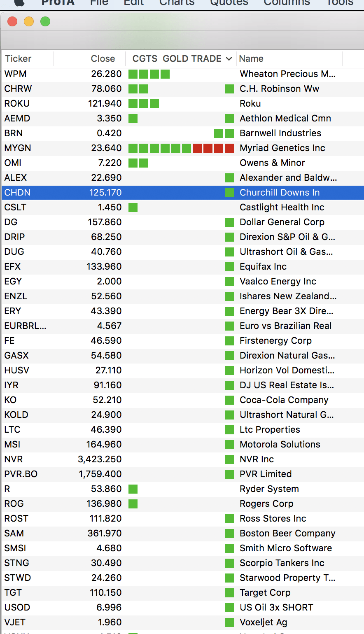Select Myriad Genetics Inc name

pos(282,148)
